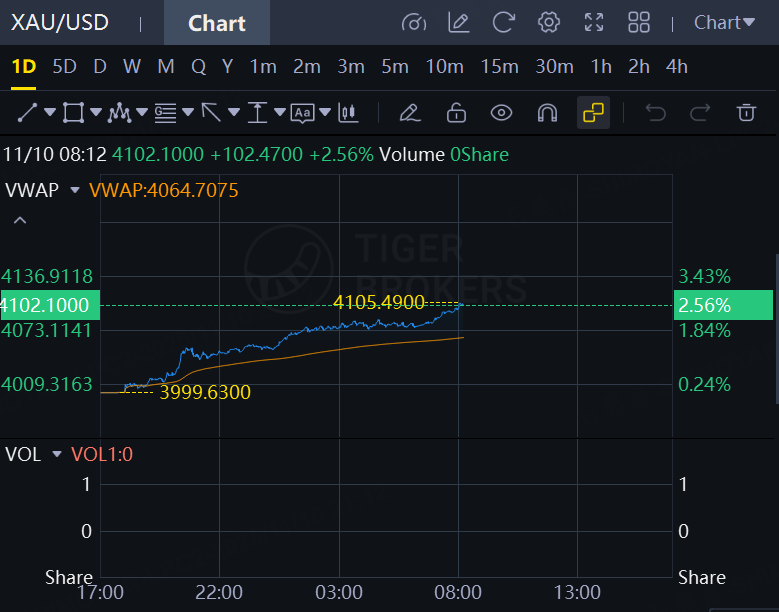
Task: Select the rectangle shape tool
Action: pos(73,113)
